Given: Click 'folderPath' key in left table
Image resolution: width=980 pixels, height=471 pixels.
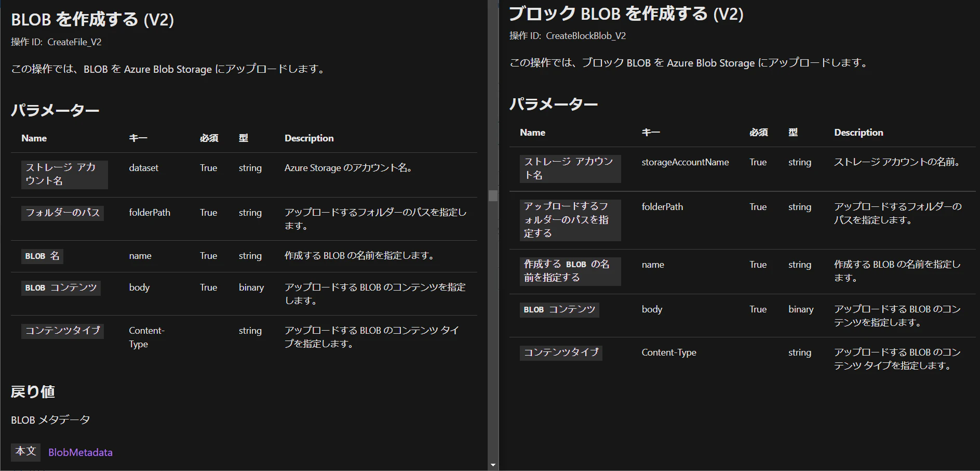Looking at the screenshot, I should pyautogui.click(x=150, y=213).
